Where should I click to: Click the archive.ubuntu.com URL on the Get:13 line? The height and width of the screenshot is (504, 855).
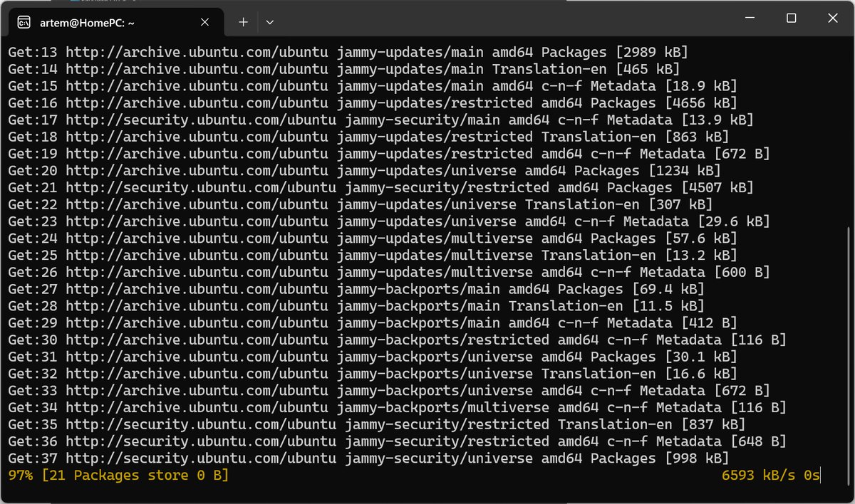(x=197, y=52)
